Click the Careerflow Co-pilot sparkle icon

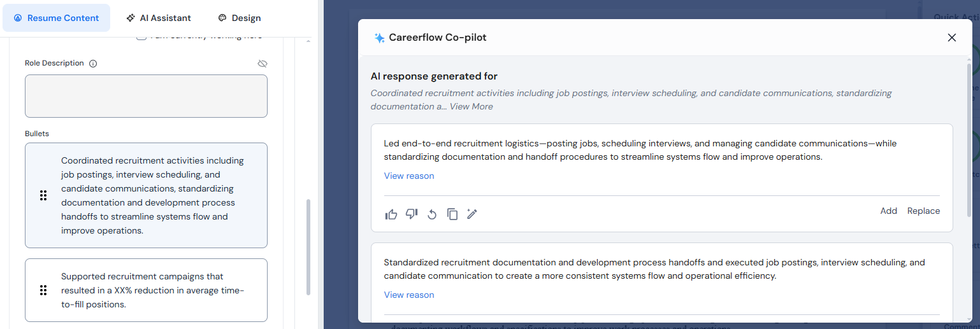[x=379, y=38]
